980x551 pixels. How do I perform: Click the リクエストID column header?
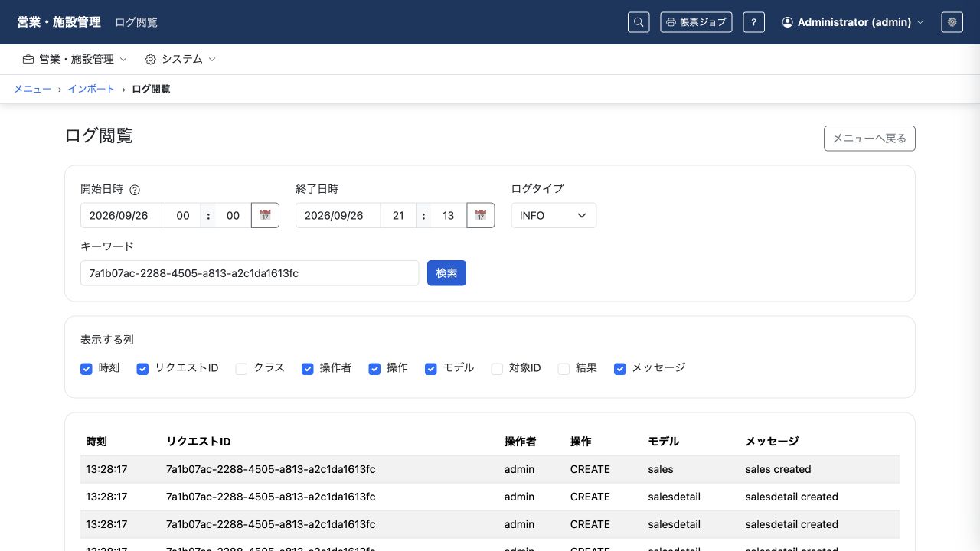(198, 442)
